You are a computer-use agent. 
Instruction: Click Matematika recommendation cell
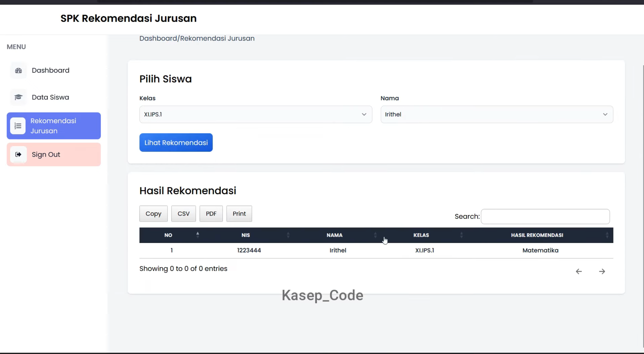coord(540,250)
